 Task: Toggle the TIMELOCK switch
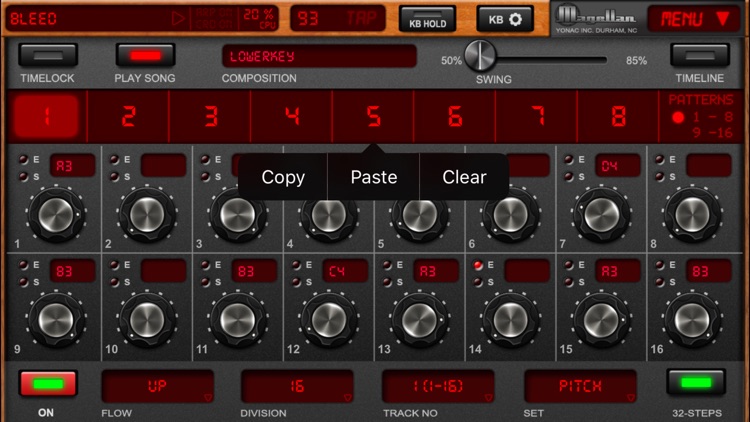(x=48, y=56)
